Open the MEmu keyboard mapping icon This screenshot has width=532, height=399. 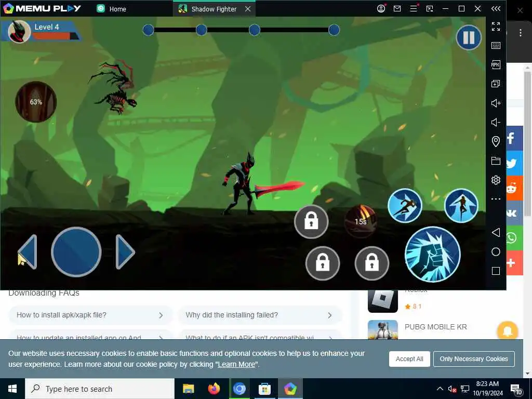496,46
